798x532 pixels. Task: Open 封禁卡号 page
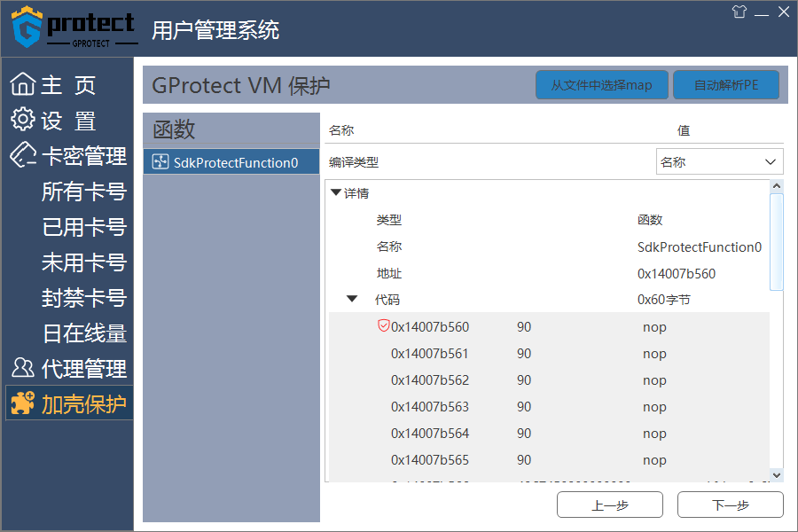[x=84, y=298]
